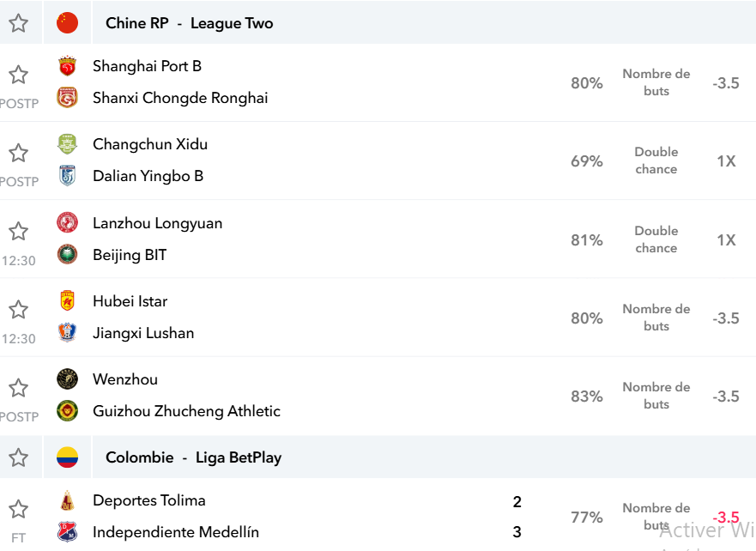This screenshot has width=756, height=551.
Task: Star the Deportes Tolima match
Action: coord(18,509)
